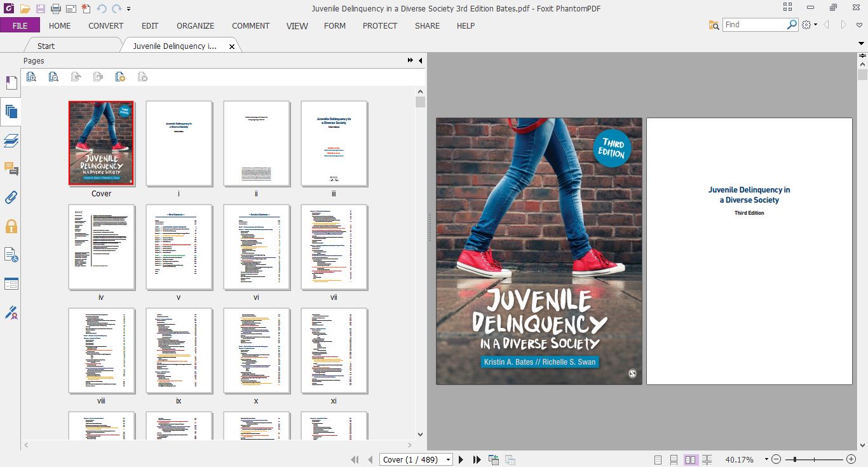
Task: Insert a page using the Pages panel icon
Action: (120, 77)
